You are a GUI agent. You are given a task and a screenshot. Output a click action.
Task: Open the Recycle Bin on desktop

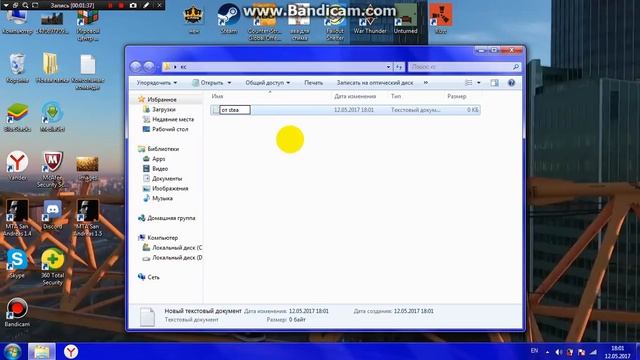(17, 68)
